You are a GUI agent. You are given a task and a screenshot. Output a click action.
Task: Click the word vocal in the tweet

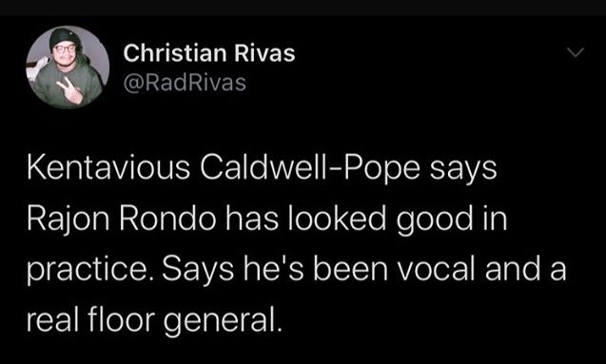437,269
